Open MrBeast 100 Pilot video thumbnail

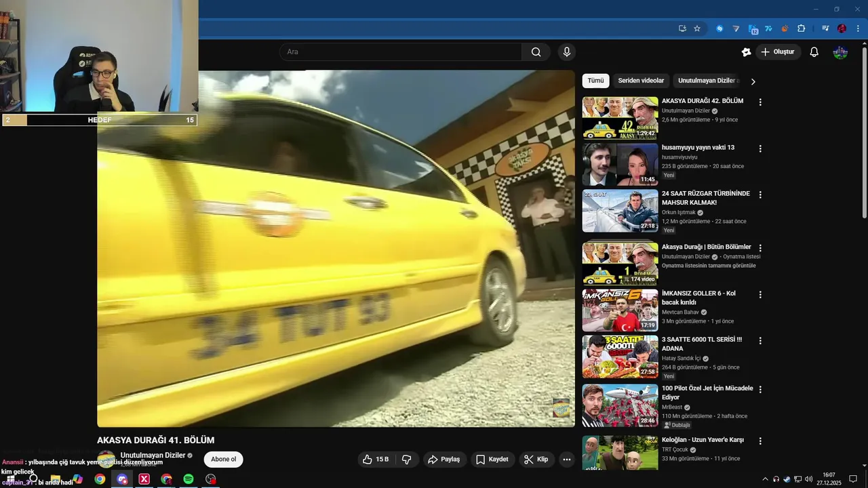(x=620, y=405)
